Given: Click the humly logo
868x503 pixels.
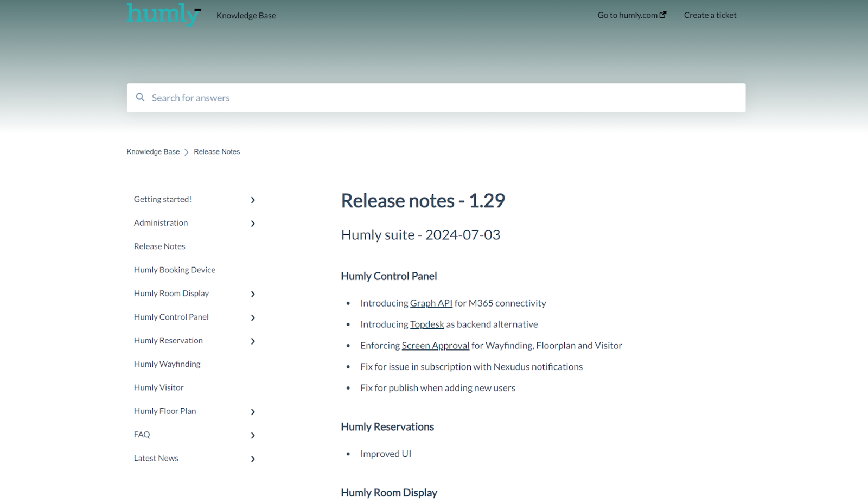Looking at the screenshot, I should (164, 15).
